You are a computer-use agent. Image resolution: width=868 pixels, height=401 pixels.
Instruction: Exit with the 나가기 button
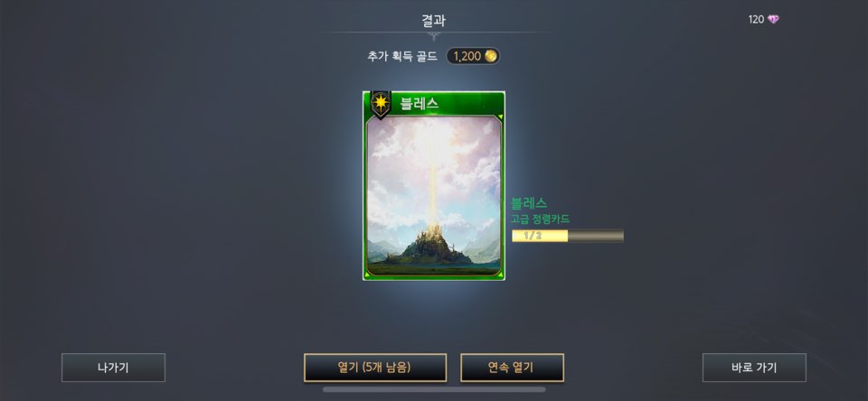[114, 368]
